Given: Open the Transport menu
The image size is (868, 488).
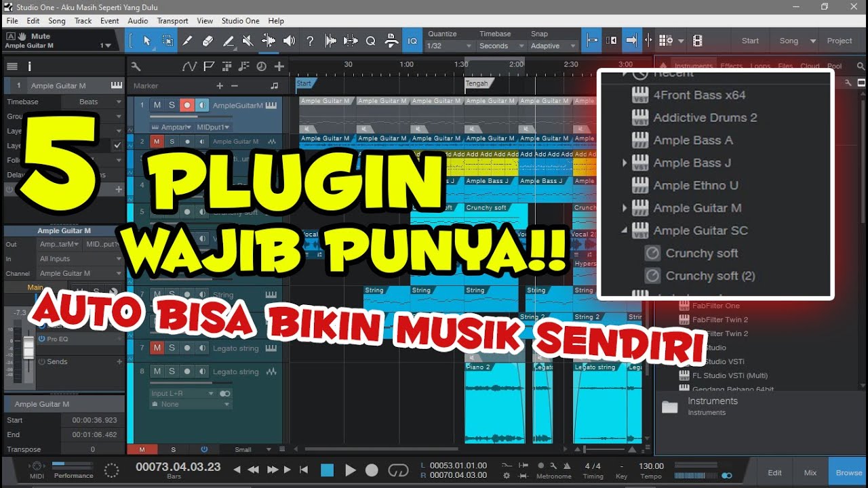Looking at the screenshot, I should click(173, 21).
